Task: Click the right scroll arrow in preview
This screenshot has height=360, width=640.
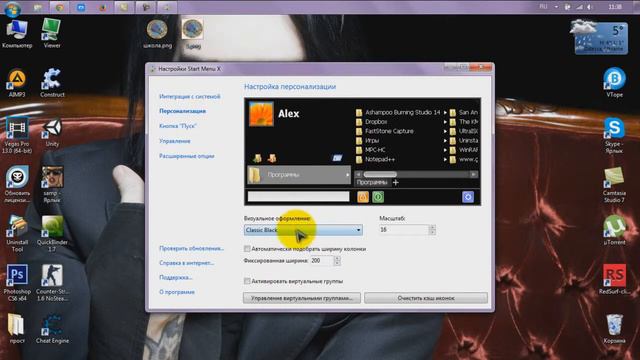Action: (x=473, y=174)
